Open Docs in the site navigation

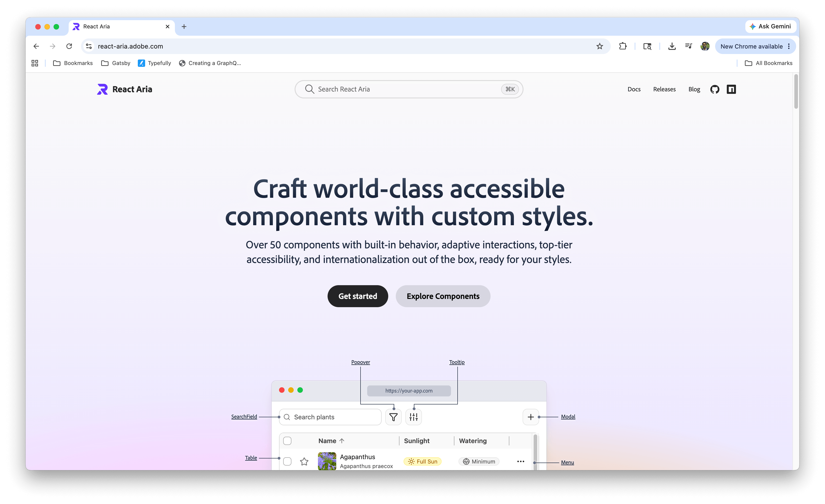coord(634,89)
